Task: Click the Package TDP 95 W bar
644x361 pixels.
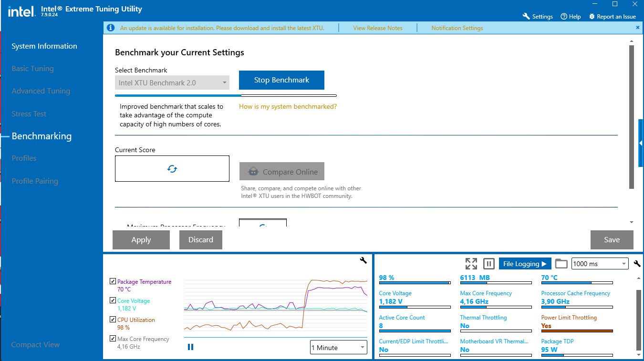Action: click(577, 355)
